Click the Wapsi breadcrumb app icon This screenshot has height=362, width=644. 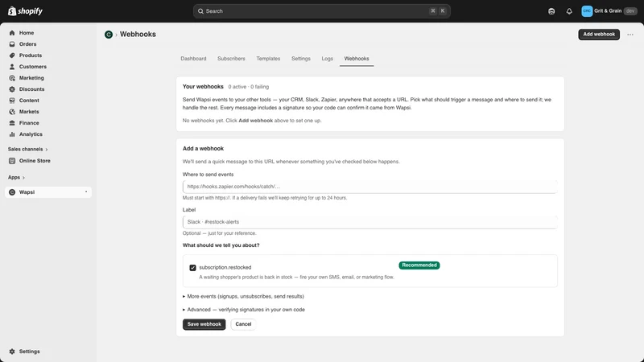point(109,35)
